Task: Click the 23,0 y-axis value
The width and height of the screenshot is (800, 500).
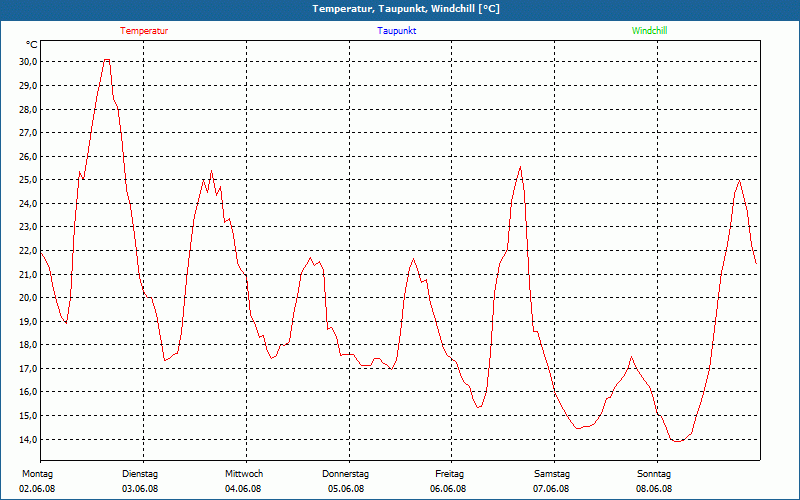Action: [x=29, y=227]
